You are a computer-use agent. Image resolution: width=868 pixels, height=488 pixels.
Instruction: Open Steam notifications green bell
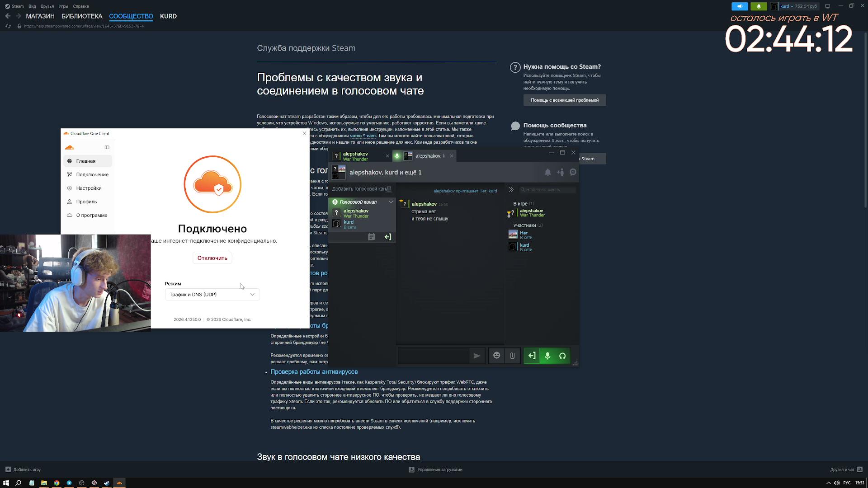point(759,6)
